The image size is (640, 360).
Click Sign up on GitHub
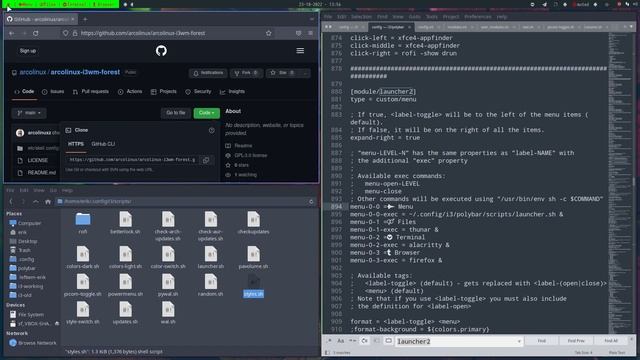(28, 51)
